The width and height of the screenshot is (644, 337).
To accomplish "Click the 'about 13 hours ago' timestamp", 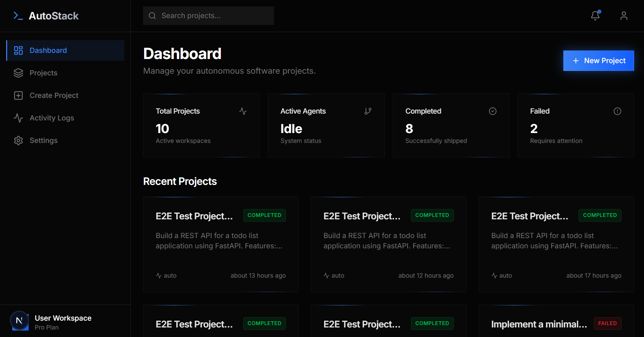I will (258, 276).
